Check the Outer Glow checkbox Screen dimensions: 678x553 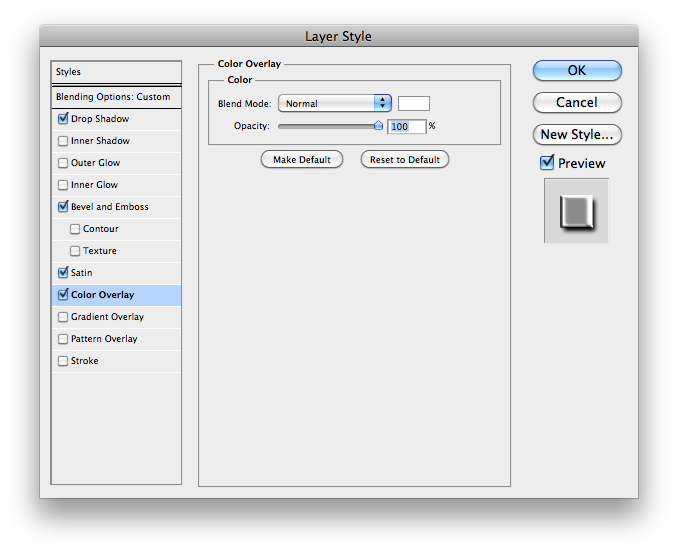pos(64,163)
